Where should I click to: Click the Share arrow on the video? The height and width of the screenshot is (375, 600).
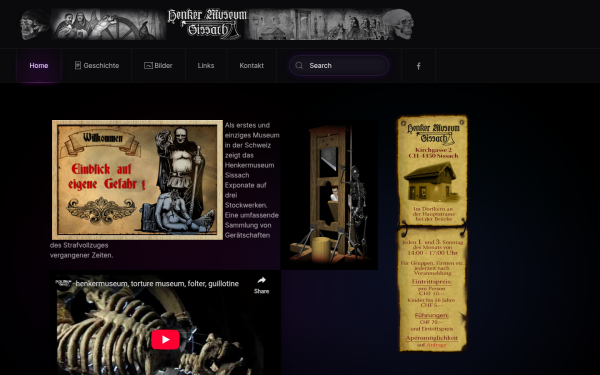point(261,285)
